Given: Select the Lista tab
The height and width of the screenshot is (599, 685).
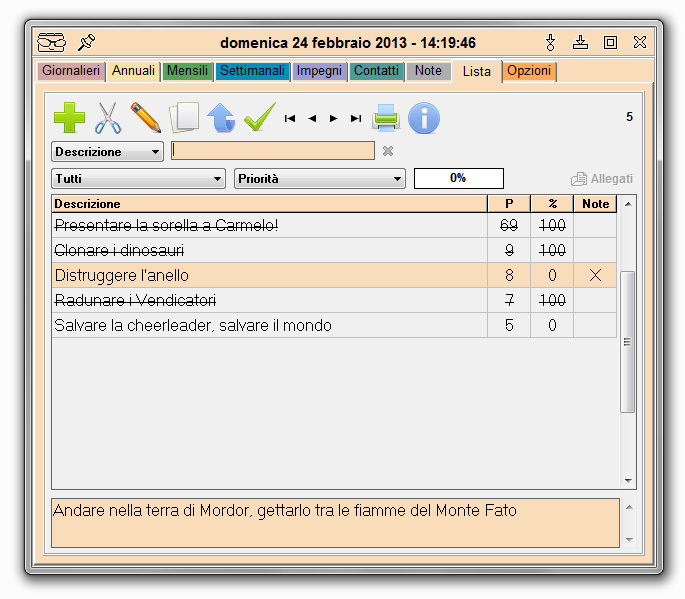Looking at the screenshot, I should coord(477,71).
